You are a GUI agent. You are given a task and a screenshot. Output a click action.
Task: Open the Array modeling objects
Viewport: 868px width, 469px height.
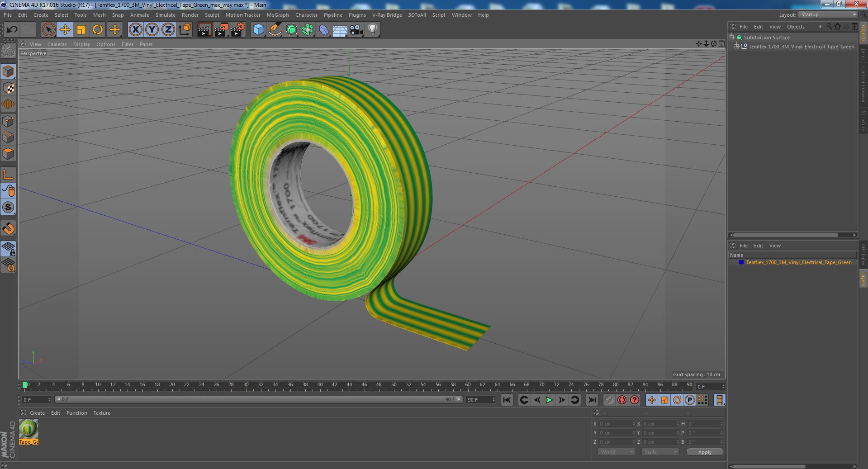click(308, 30)
